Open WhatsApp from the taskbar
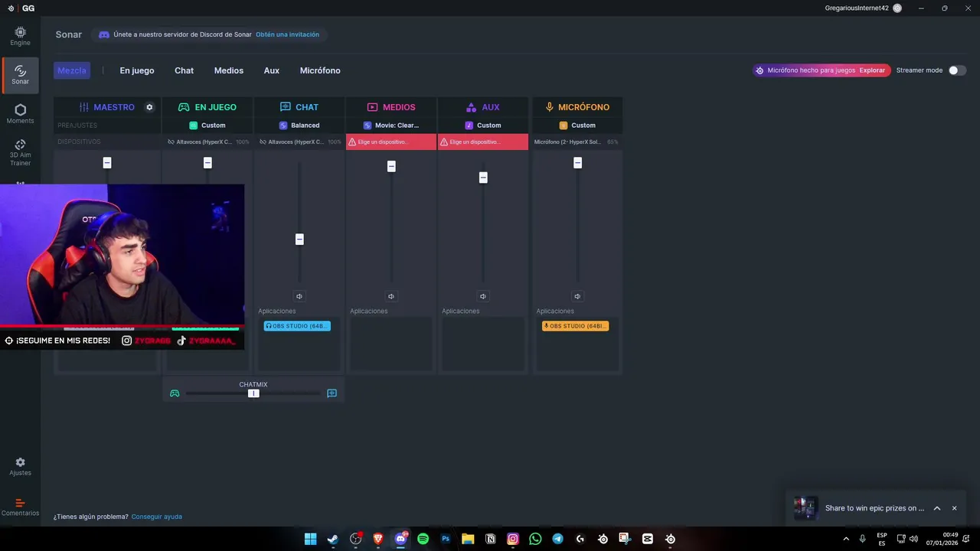Image resolution: width=980 pixels, height=551 pixels. pos(535,539)
